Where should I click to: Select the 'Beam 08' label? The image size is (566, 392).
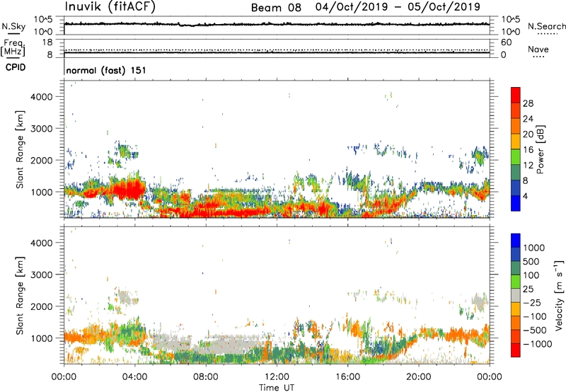pyautogui.click(x=276, y=8)
